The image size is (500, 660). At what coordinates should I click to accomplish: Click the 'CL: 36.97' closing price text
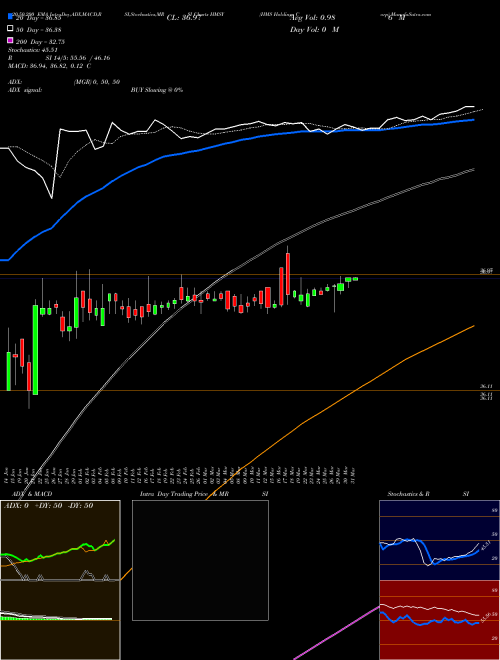(184, 18)
